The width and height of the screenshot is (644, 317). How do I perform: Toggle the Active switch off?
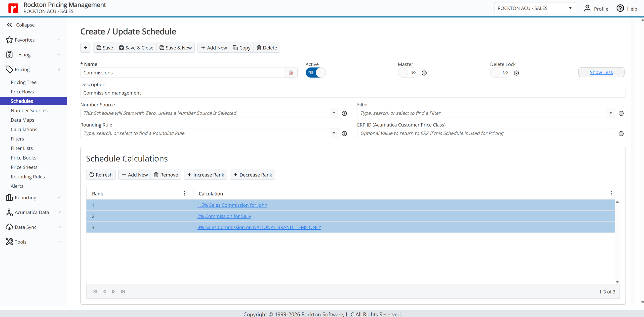pos(315,73)
